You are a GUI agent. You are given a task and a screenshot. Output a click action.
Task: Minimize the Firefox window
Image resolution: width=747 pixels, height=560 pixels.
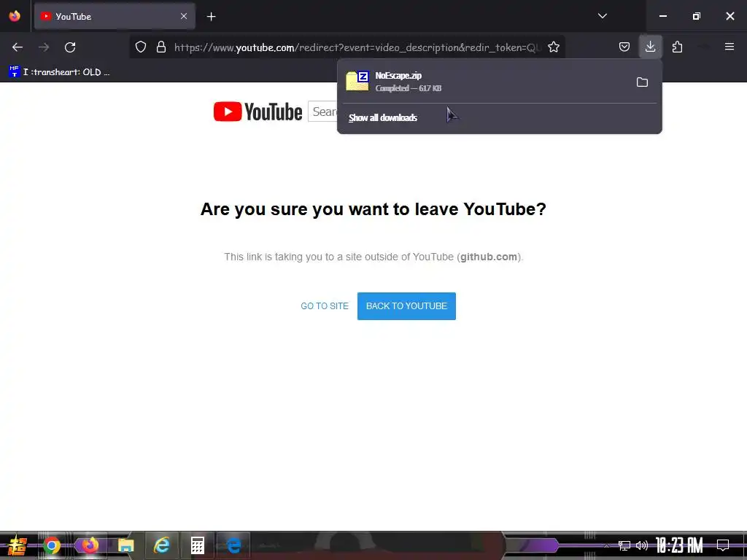click(662, 16)
